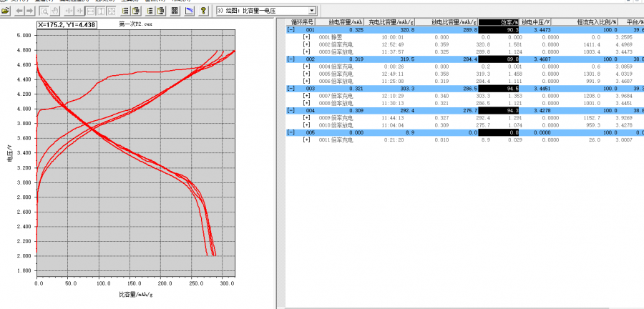Select the magnifier zoom tool
This screenshot has height=309, width=644.
[x=44, y=11]
